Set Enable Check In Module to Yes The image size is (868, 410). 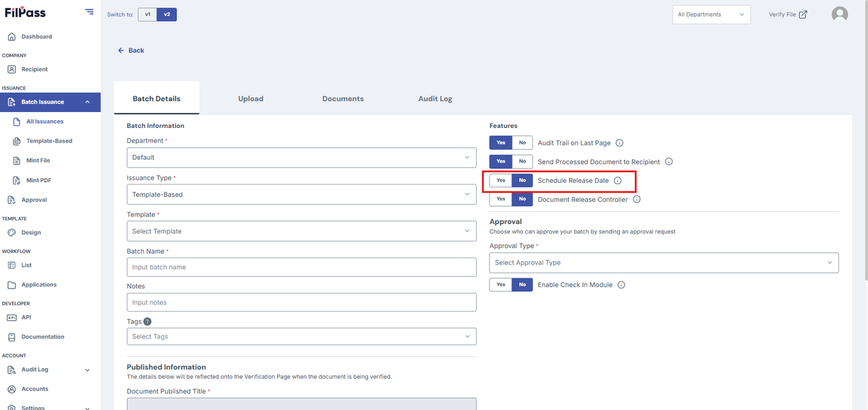click(x=501, y=285)
